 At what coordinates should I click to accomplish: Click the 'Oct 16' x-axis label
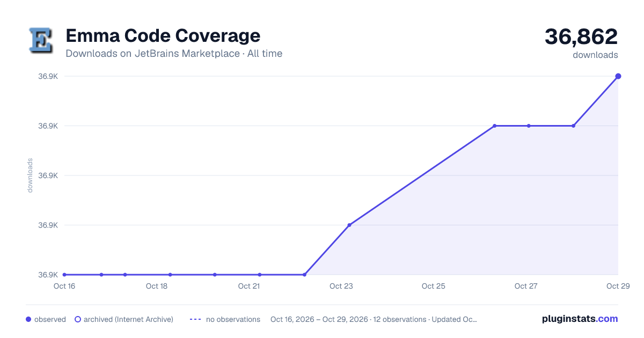pos(64,286)
